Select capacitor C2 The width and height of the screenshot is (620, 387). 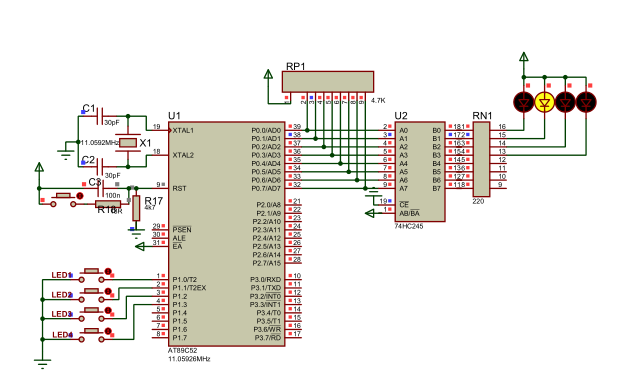[100, 167]
